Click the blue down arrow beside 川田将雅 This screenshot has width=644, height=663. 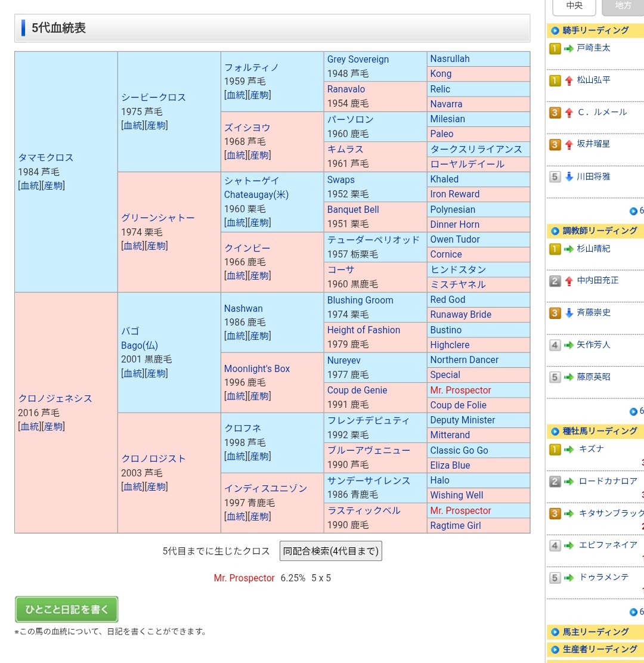click(x=569, y=176)
